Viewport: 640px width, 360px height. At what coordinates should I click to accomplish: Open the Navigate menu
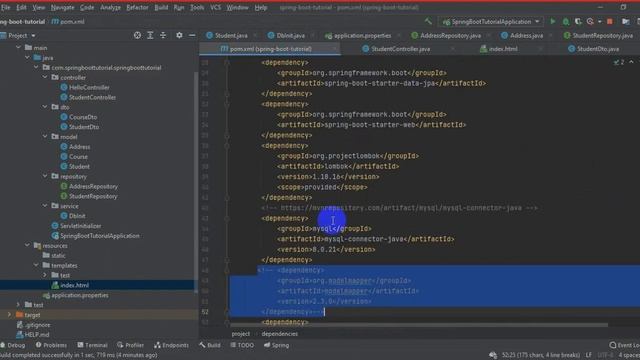coord(62,7)
